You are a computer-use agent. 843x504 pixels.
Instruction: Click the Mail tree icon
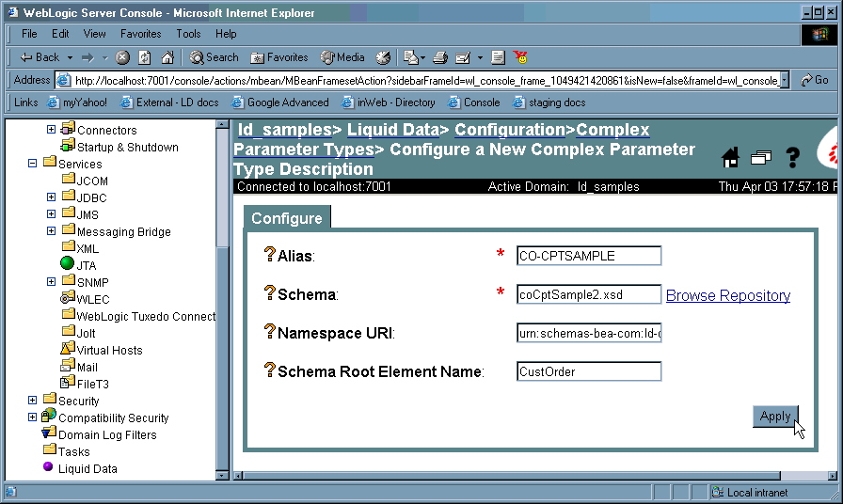click(x=68, y=366)
